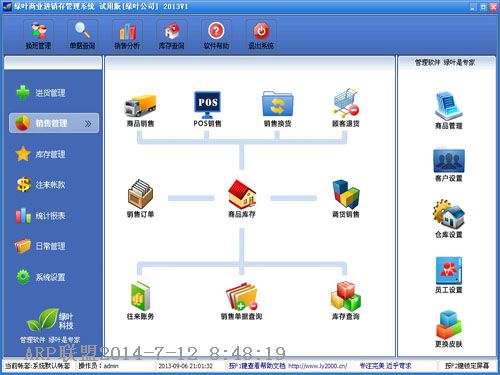Open 往来账务 green book icon

coord(140,301)
